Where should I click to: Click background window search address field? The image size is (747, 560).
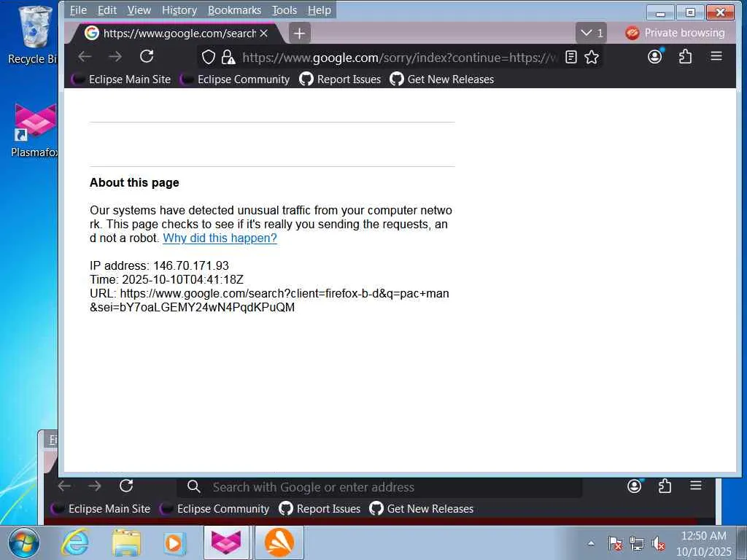pyautogui.click(x=379, y=487)
